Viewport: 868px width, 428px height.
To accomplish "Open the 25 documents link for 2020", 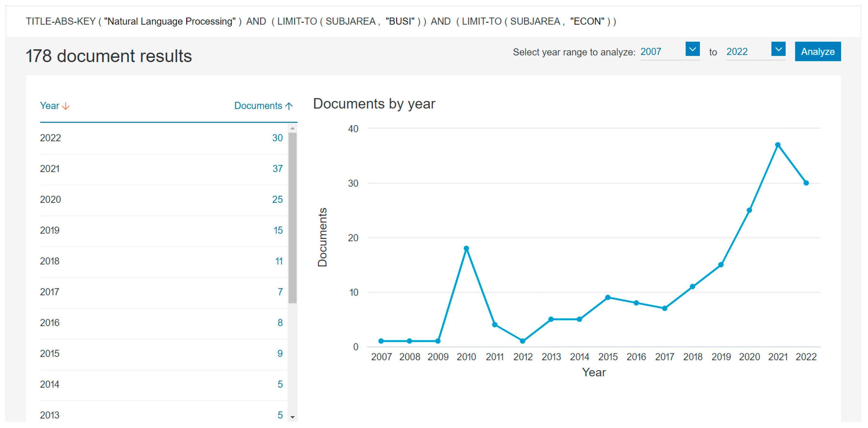I will pos(277,200).
